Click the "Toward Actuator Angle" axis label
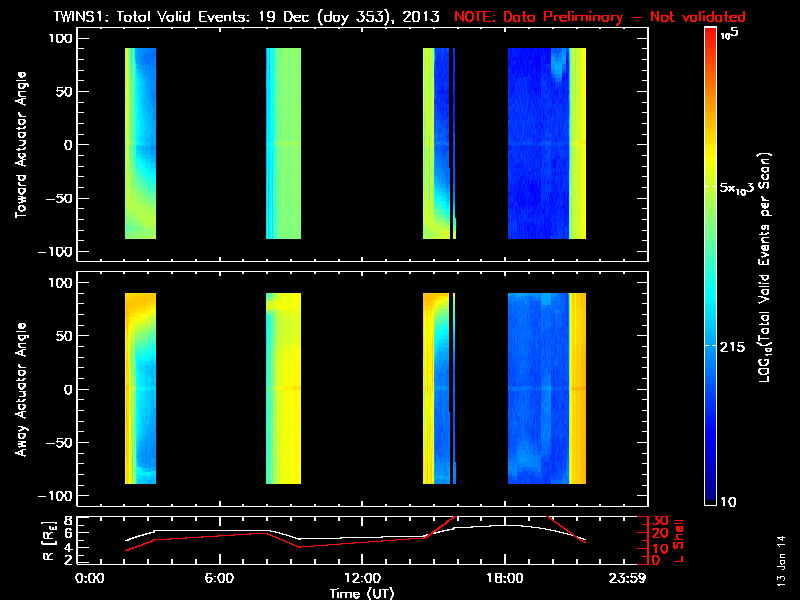Viewport: 800px width, 600px height. [21, 145]
